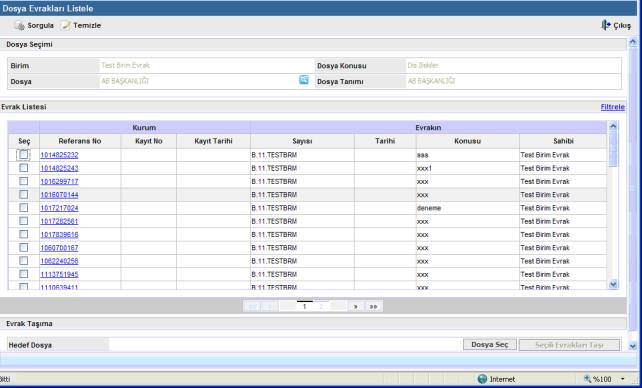Screen dimensions: 642x388
Task: Check the box for row 1016070144
Action: coord(24,194)
